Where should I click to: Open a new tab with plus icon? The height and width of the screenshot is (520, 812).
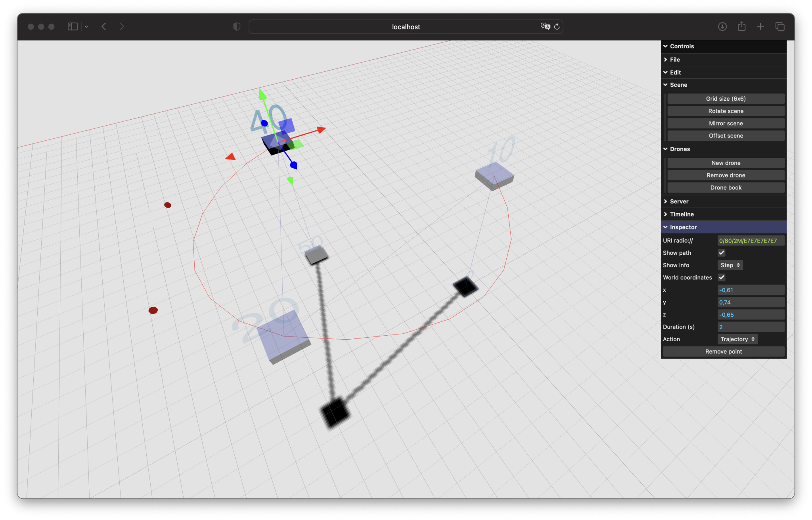(x=760, y=27)
